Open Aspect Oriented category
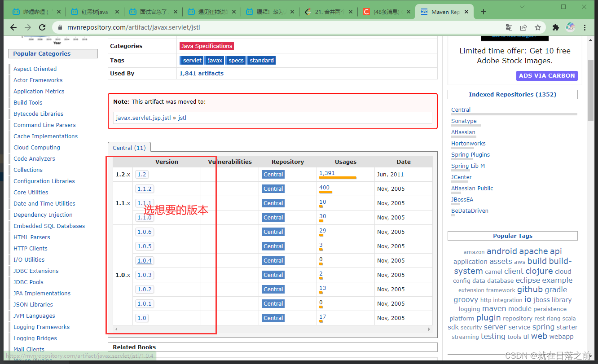This screenshot has height=364, width=598. point(35,69)
